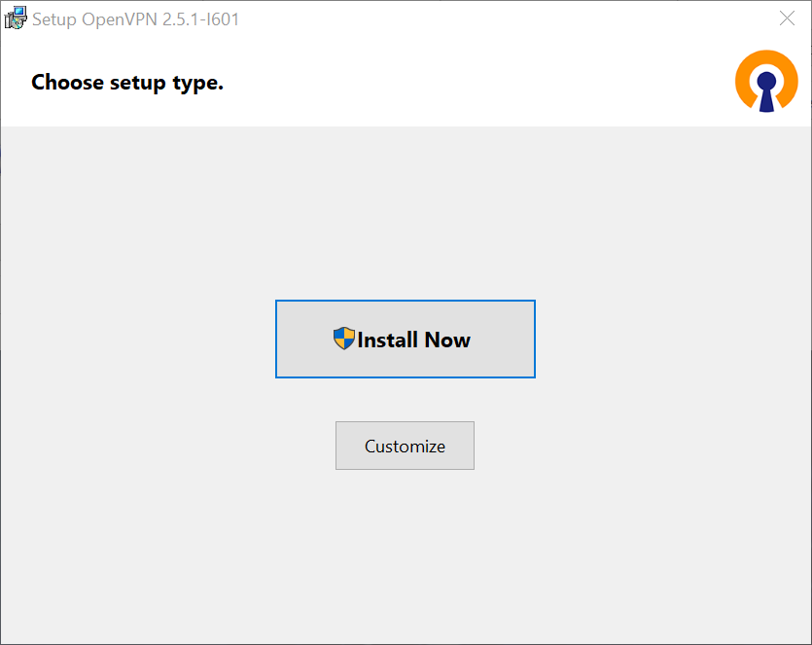The image size is (812, 645).
Task: Select Customize to change setup settings
Action: point(405,446)
